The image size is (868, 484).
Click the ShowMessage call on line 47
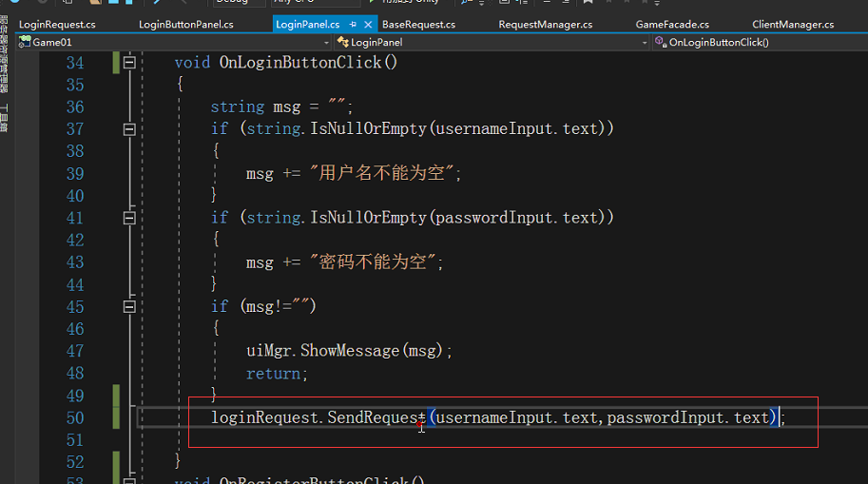(349, 351)
